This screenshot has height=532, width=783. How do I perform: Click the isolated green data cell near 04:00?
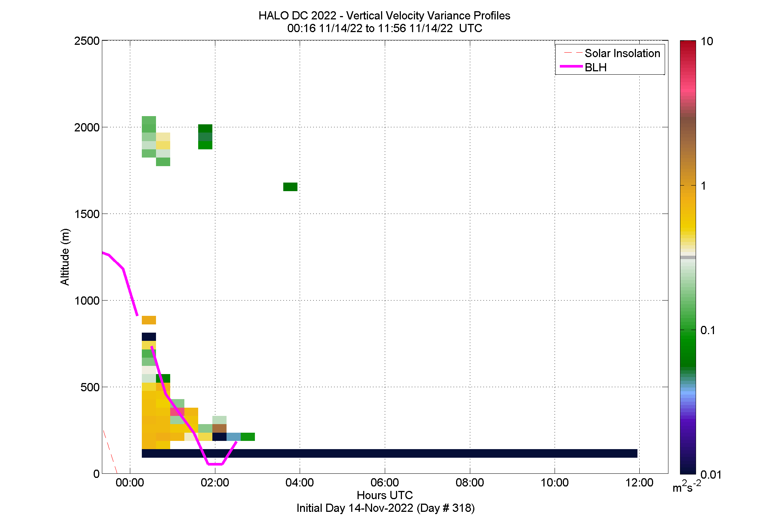290,187
